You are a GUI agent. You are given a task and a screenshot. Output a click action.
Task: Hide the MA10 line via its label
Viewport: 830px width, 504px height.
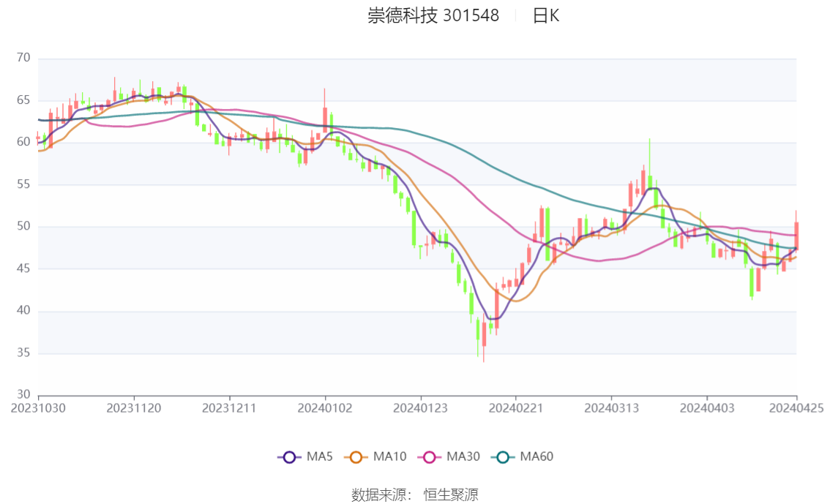click(389, 457)
